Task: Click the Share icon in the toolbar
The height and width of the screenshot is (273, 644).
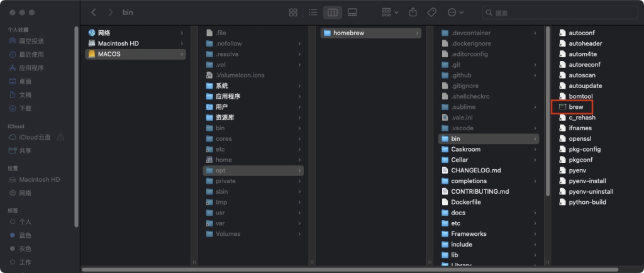Action: click(x=413, y=13)
